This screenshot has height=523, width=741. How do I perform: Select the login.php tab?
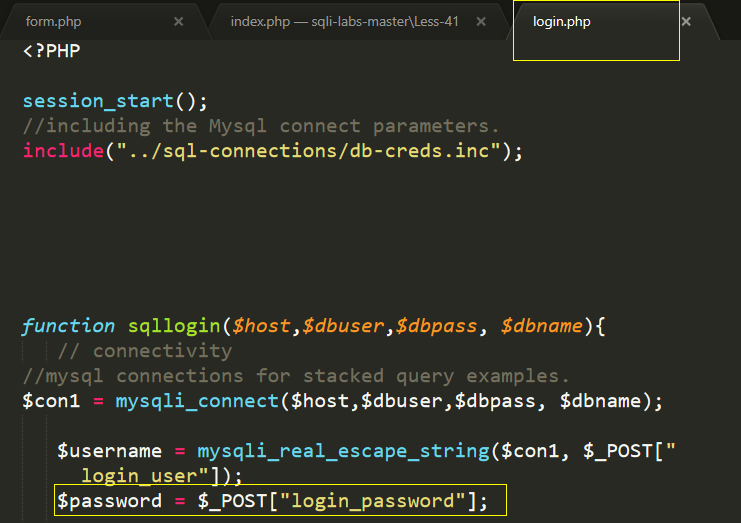(561, 22)
